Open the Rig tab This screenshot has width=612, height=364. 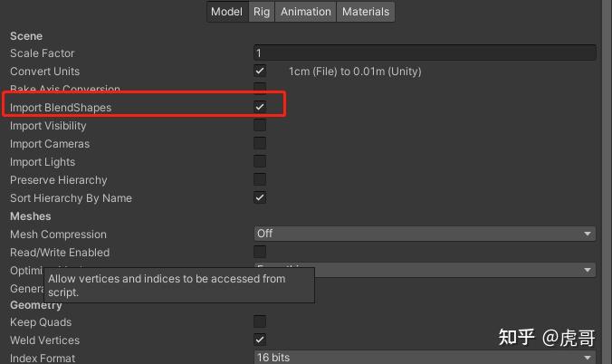[x=262, y=12]
